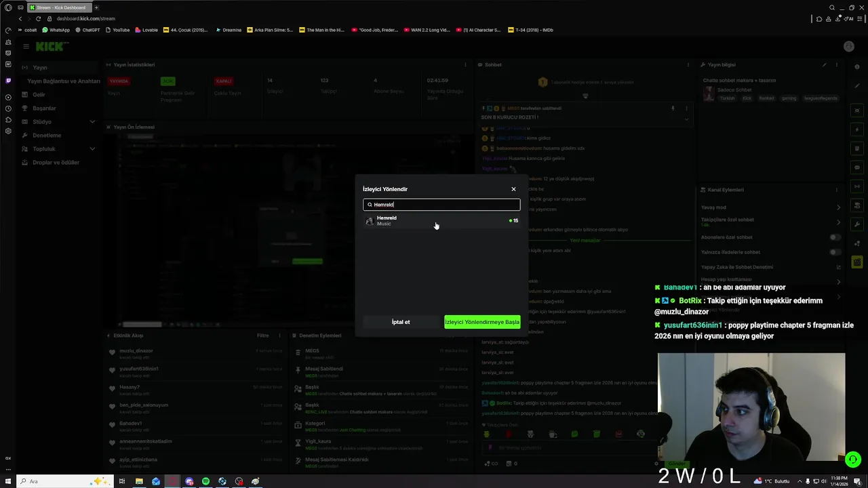This screenshot has height=488, width=868.
Task: Click lightning bolt widget icon
Action: 857,129
